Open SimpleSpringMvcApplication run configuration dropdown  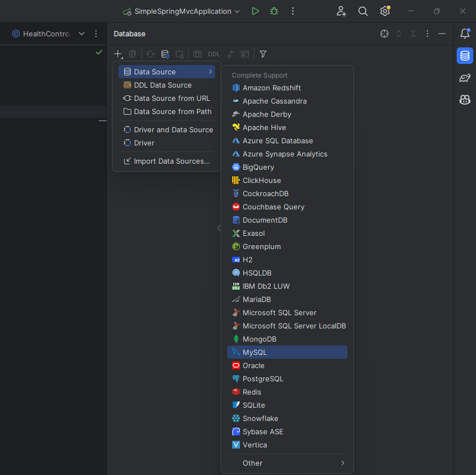click(181, 11)
